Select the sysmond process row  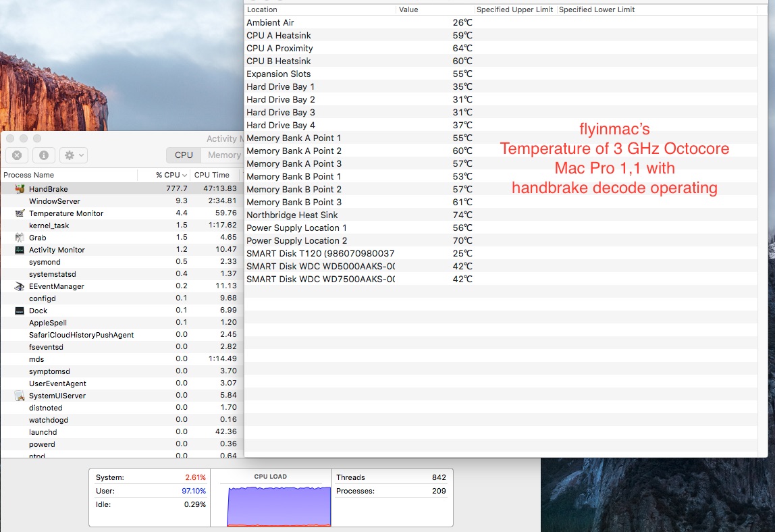coord(121,262)
